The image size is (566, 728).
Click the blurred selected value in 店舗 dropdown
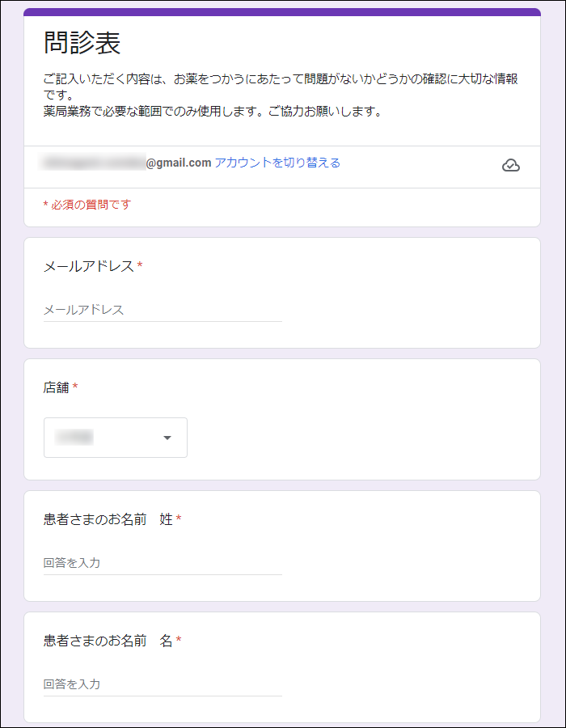[74, 438]
